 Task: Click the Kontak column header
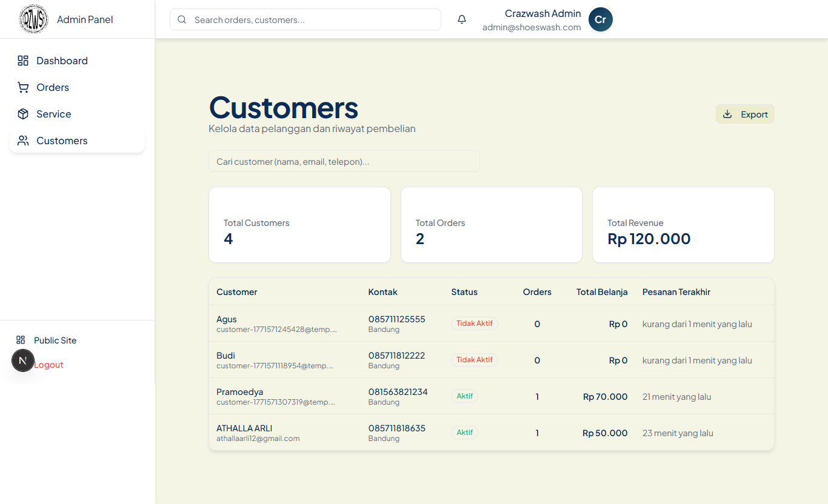tap(383, 292)
